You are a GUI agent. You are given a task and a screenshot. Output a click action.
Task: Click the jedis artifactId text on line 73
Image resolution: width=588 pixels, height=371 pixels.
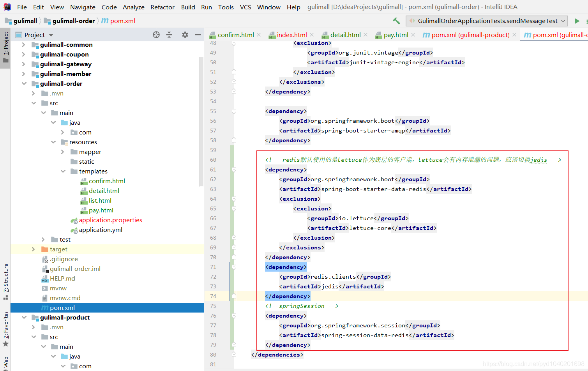330,286
